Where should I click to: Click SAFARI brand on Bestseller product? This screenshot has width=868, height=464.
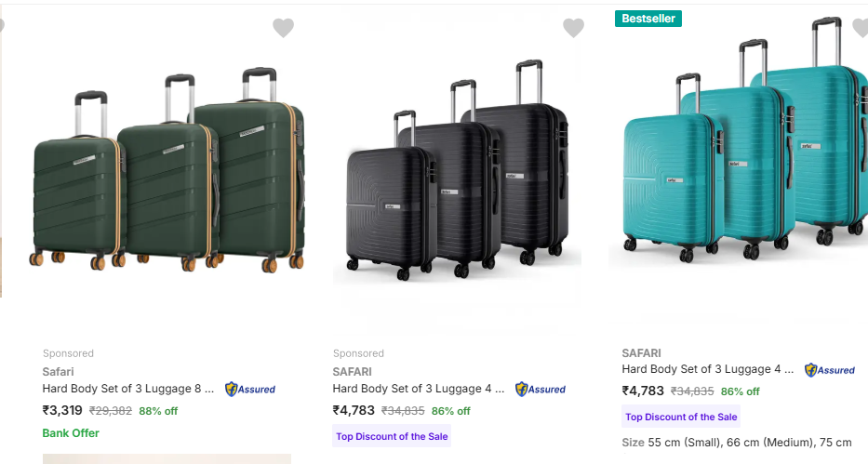(x=641, y=352)
